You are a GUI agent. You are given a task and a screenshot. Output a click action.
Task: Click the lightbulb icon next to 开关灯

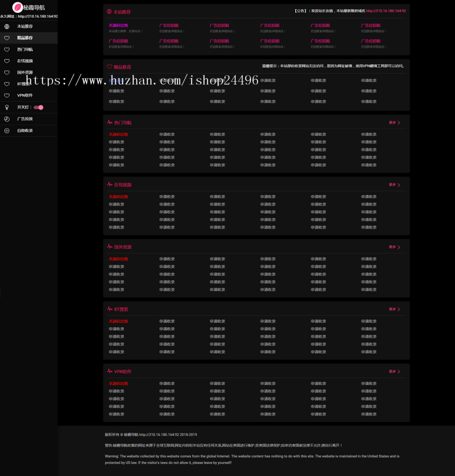[7, 107]
